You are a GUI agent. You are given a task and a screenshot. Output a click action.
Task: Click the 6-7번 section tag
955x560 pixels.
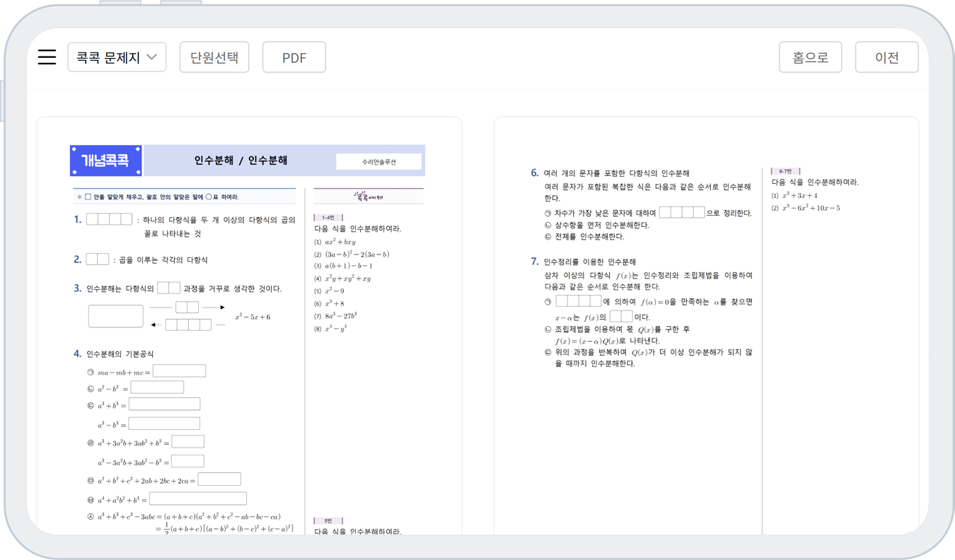(785, 171)
